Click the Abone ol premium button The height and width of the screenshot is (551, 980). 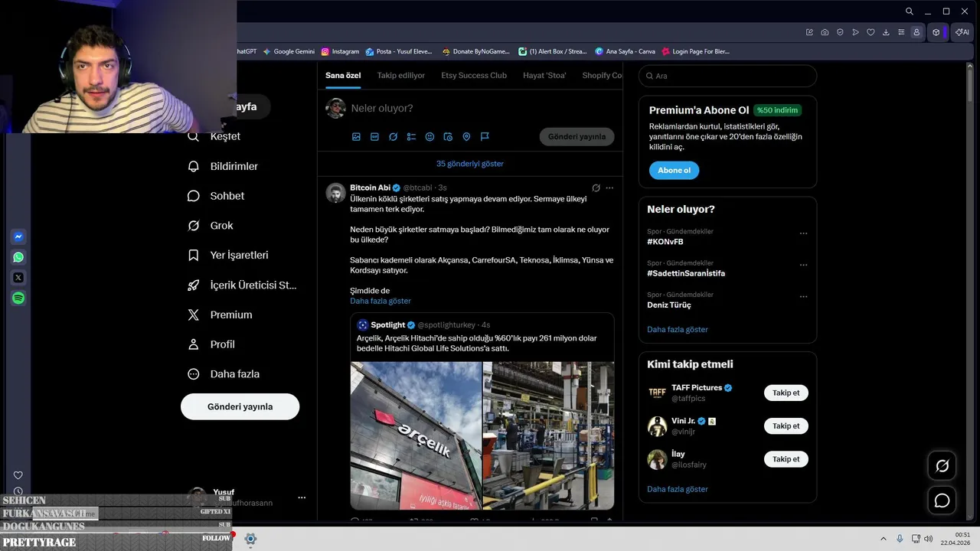[x=674, y=171]
